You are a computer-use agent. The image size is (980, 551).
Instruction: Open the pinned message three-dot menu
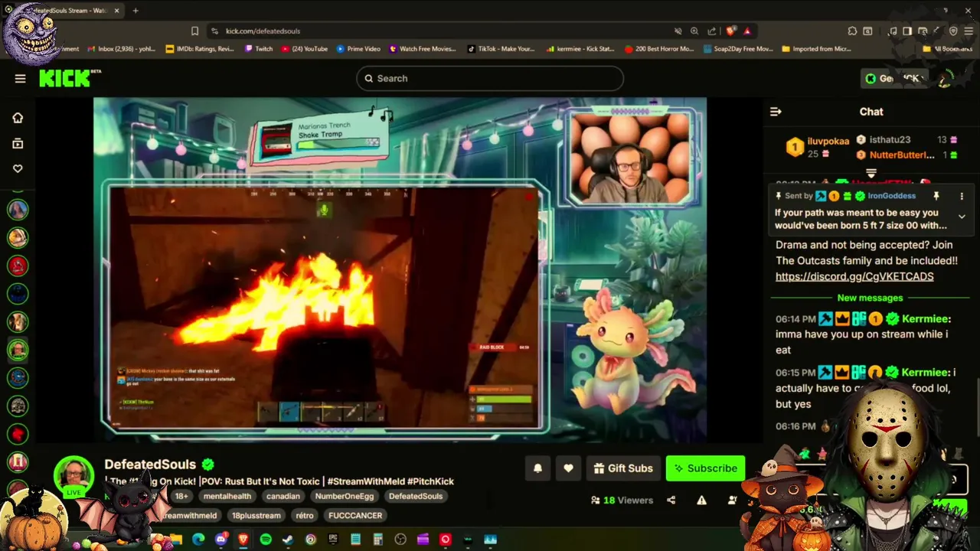[962, 196]
